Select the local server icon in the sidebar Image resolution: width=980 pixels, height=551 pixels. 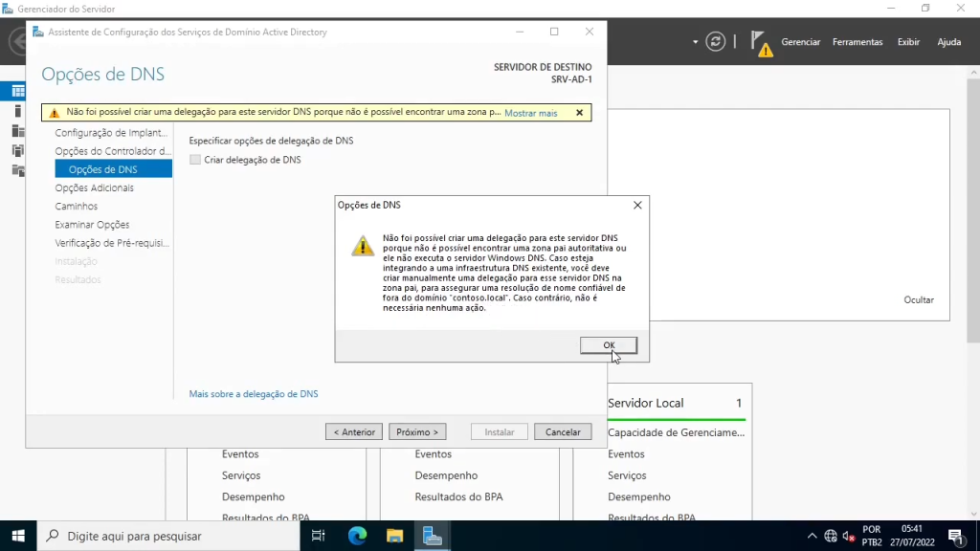pos(17,111)
